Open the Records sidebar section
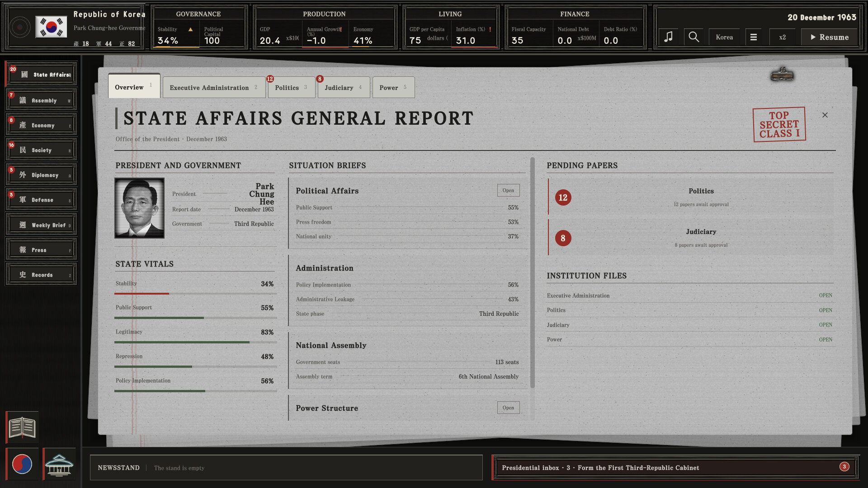 (42, 275)
